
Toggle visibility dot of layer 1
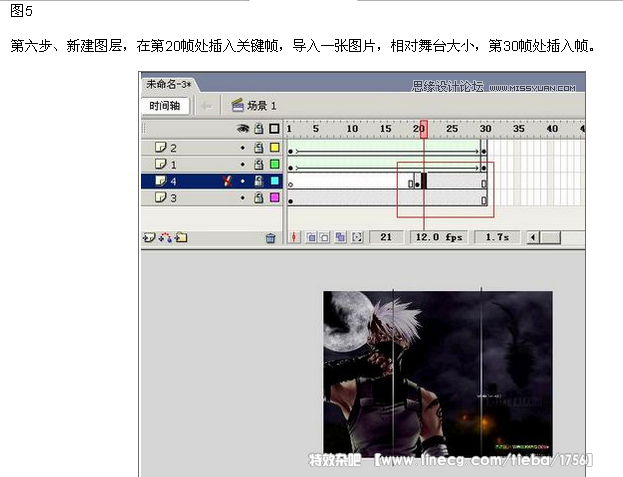(243, 164)
